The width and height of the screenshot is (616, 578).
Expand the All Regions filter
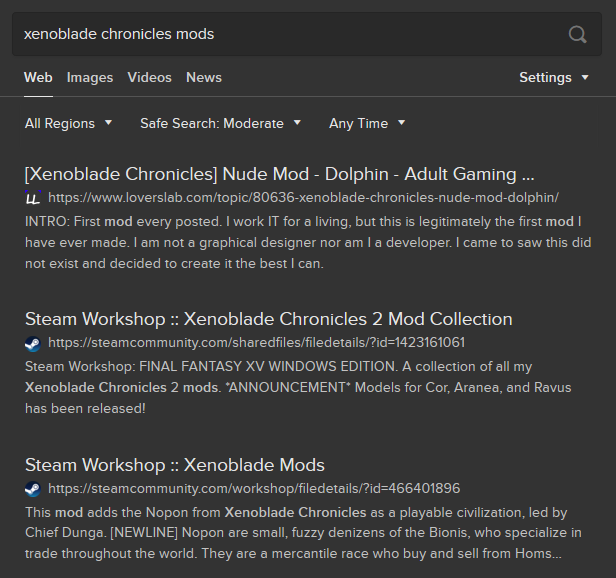click(x=68, y=123)
